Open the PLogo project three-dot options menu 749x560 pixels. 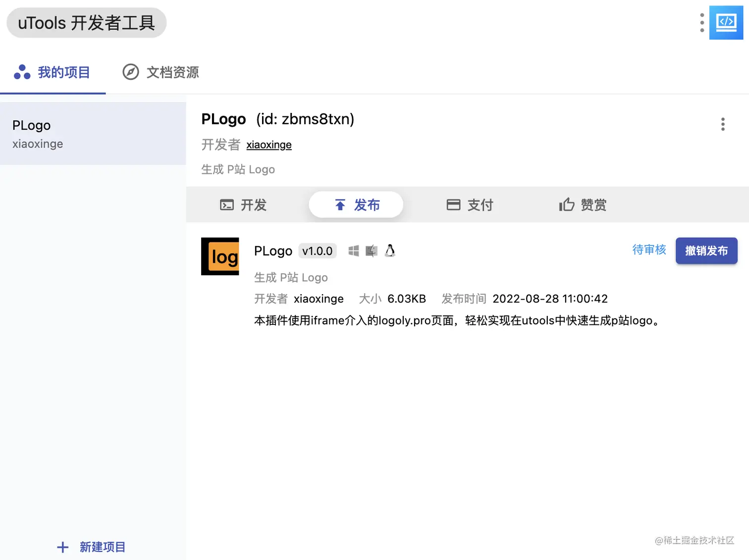click(x=723, y=124)
